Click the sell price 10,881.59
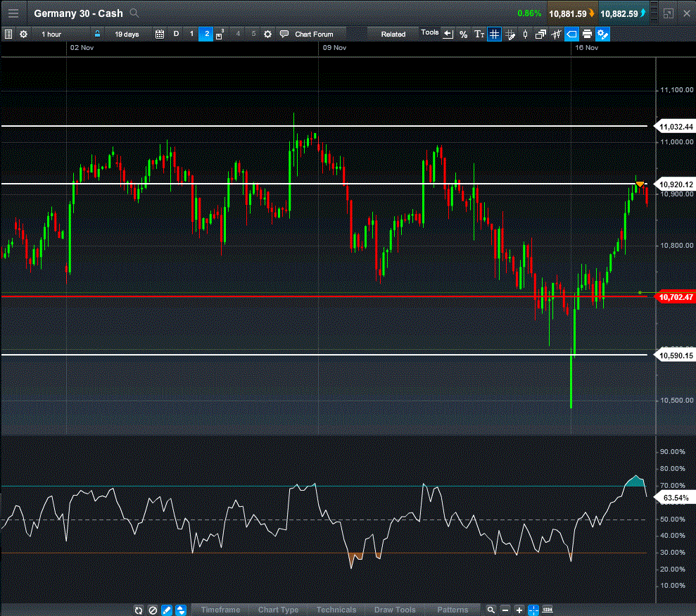The width and height of the screenshot is (696, 616). (571, 13)
